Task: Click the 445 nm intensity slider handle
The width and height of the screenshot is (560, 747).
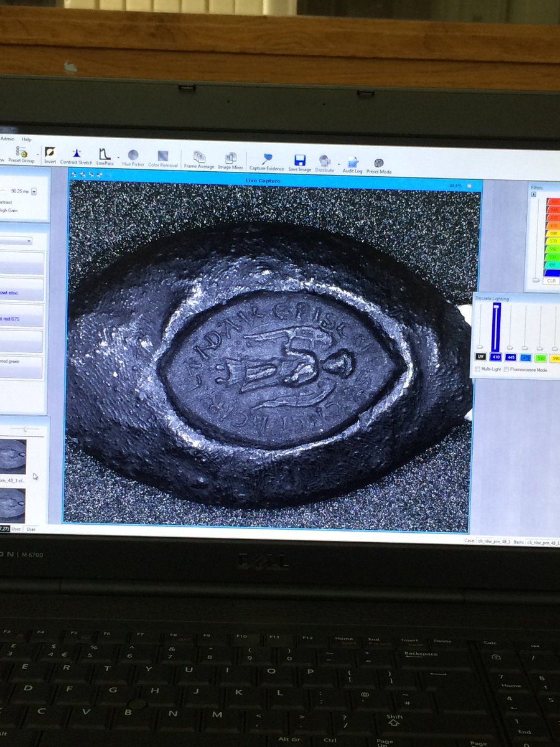Action: click(x=510, y=348)
